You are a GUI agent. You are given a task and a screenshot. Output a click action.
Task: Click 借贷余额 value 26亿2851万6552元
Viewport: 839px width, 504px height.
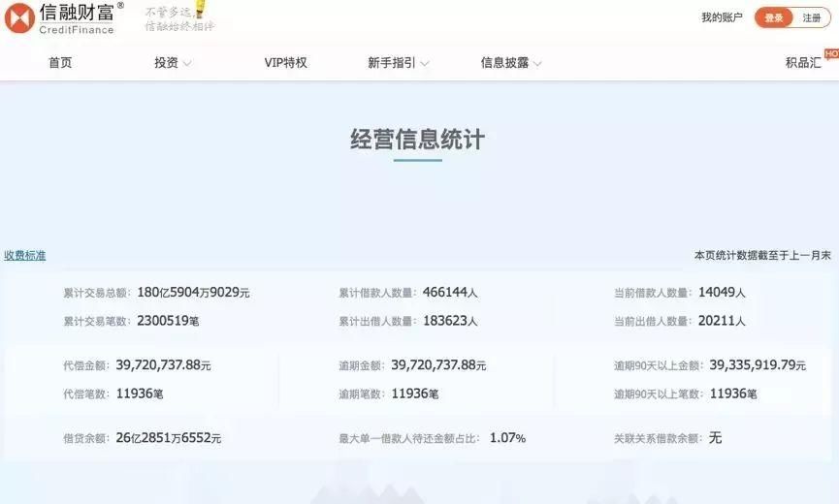(169, 438)
